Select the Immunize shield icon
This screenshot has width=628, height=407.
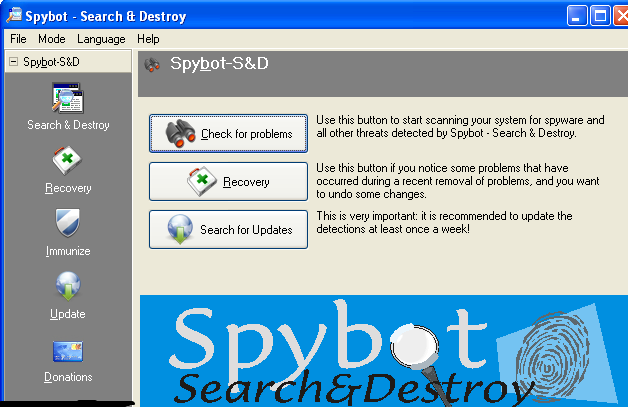(x=68, y=223)
